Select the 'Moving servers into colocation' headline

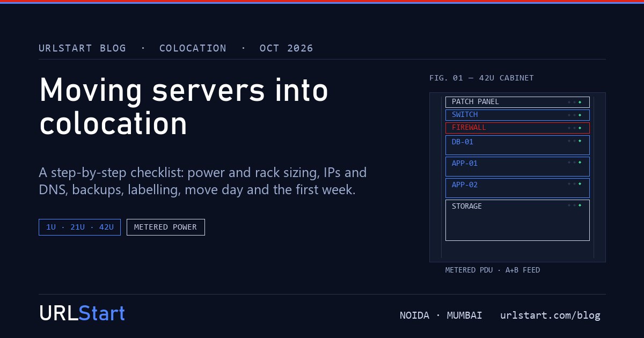pyautogui.click(x=184, y=106)
